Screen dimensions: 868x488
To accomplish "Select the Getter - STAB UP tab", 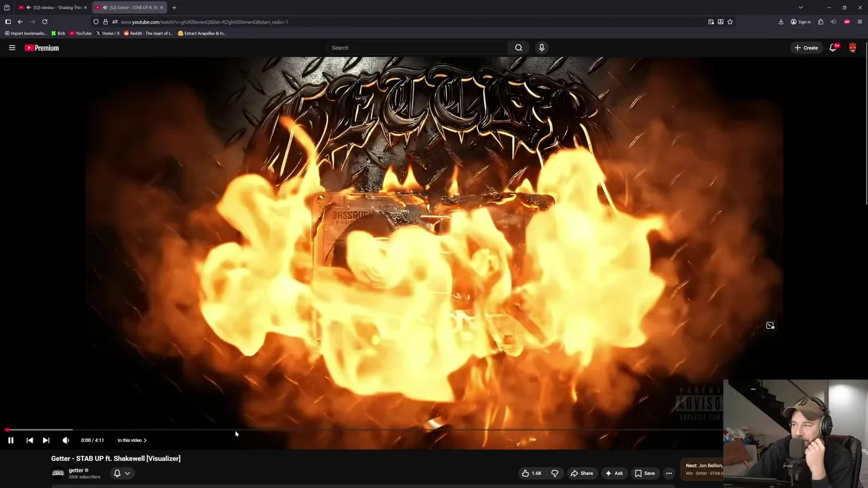I will [129, 7].
